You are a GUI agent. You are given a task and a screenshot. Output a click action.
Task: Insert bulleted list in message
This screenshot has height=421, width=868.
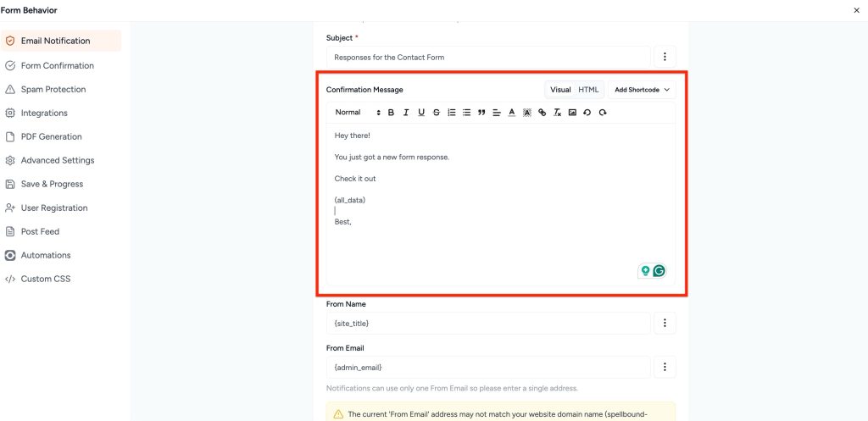point(467,113)
